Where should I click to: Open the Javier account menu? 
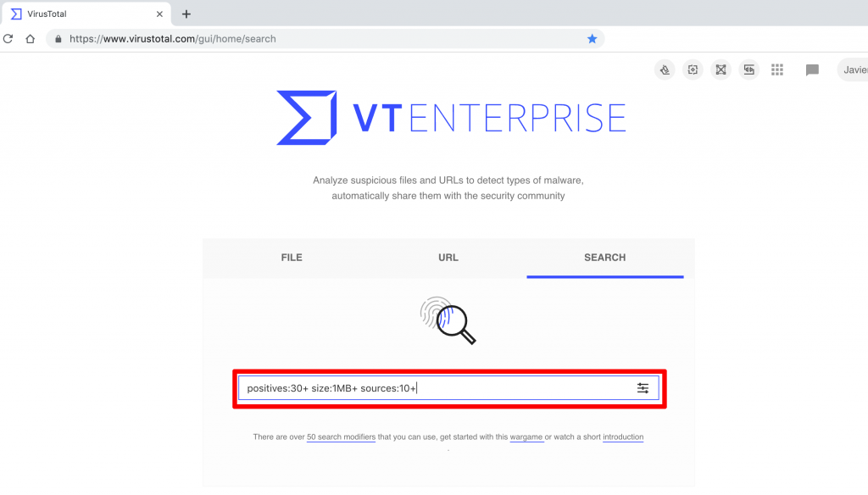pos(853,70)
